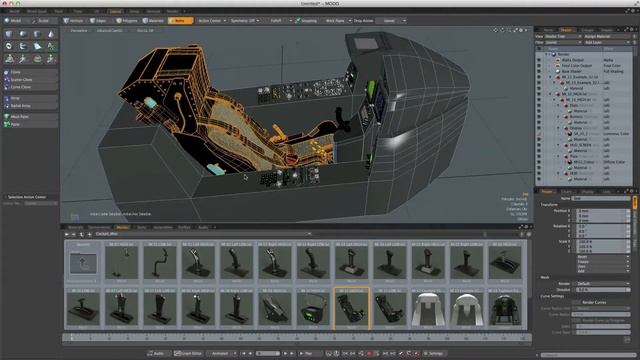Toggle visibility of MUD_SCREEN group
Screen dimensions: 640x360
click(538, 145)
